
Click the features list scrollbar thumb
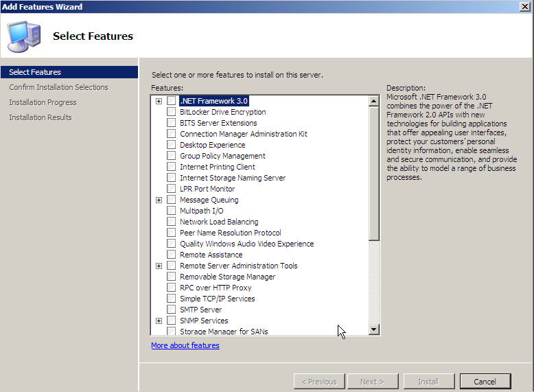374,174
